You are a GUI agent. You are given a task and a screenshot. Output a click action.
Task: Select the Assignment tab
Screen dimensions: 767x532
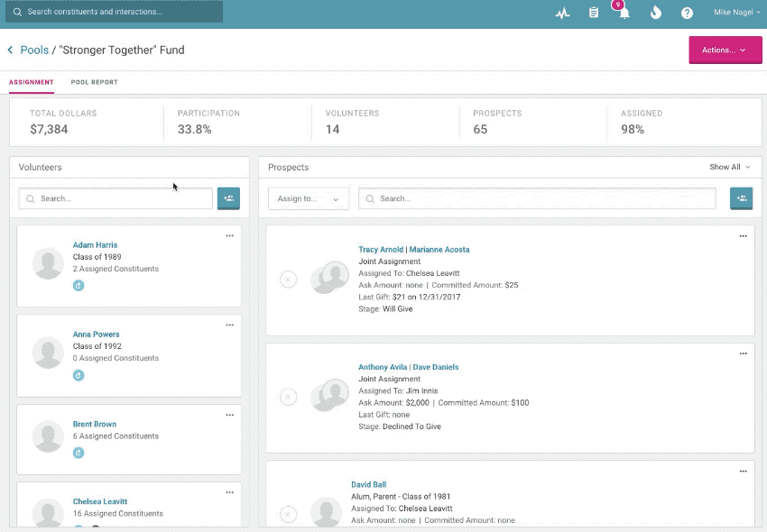[32, 82]
